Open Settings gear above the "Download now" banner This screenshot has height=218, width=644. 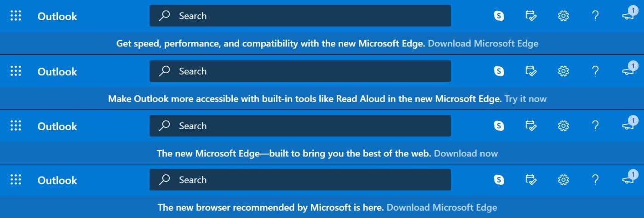point(563,126)
